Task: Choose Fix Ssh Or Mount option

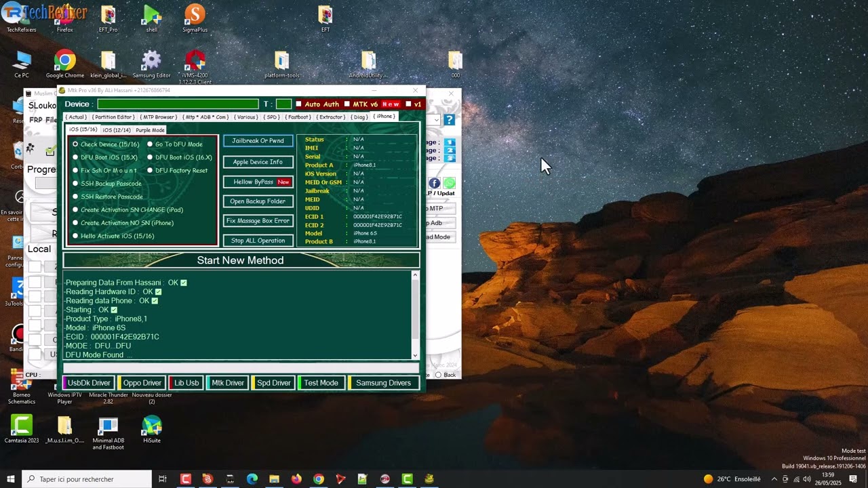Action: (75, 170)
